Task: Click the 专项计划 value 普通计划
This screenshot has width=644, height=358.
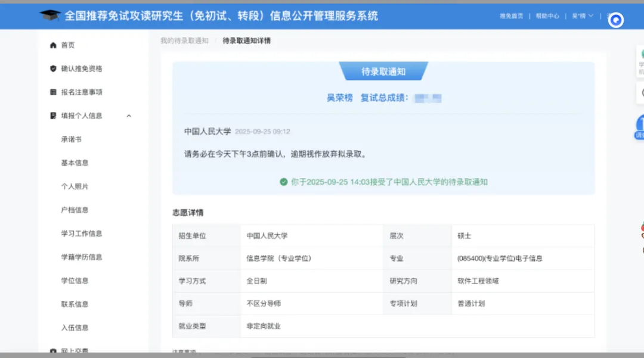Action: (x=471, y=303)
